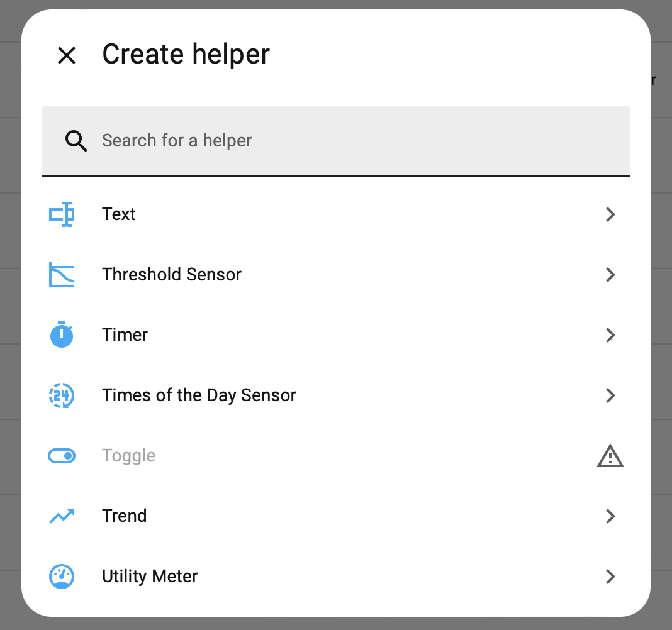The image size is (672, 630).
Task: Focus the Search for a helper field
Action: (x=352, y=141)
